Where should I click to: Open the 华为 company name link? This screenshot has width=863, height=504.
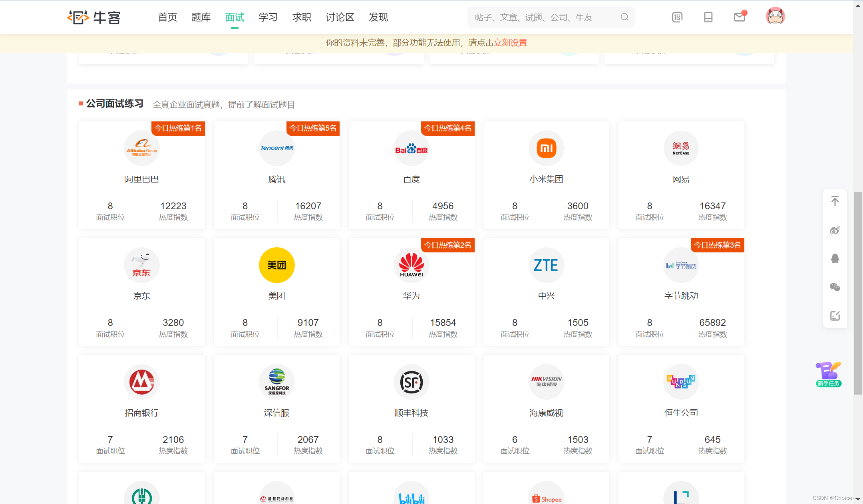click(412, 296)
